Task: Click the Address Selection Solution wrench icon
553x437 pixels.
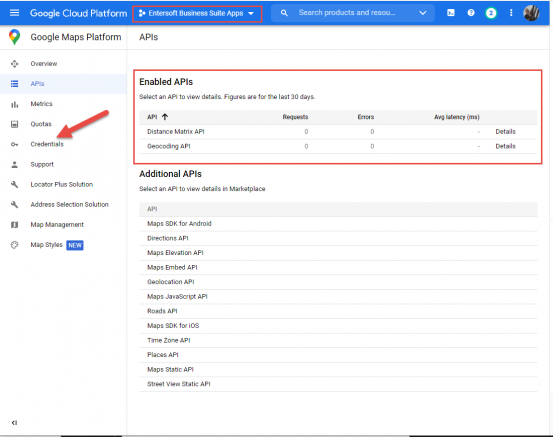Action: pyautogui.click(x=14, y=205)
